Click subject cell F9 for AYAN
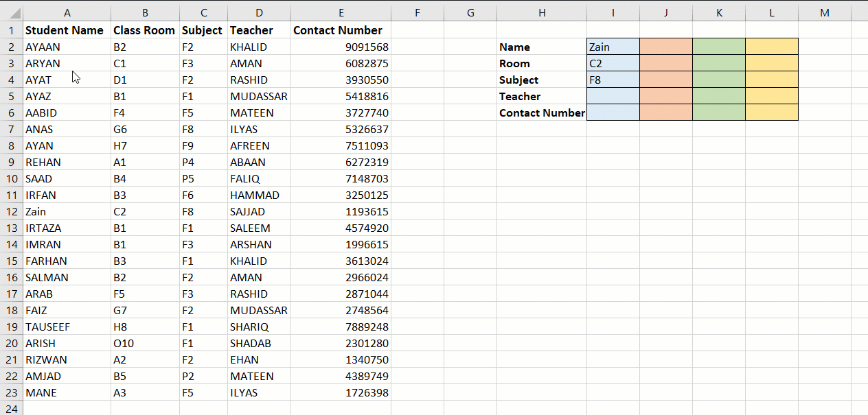 tap(203, 145)
